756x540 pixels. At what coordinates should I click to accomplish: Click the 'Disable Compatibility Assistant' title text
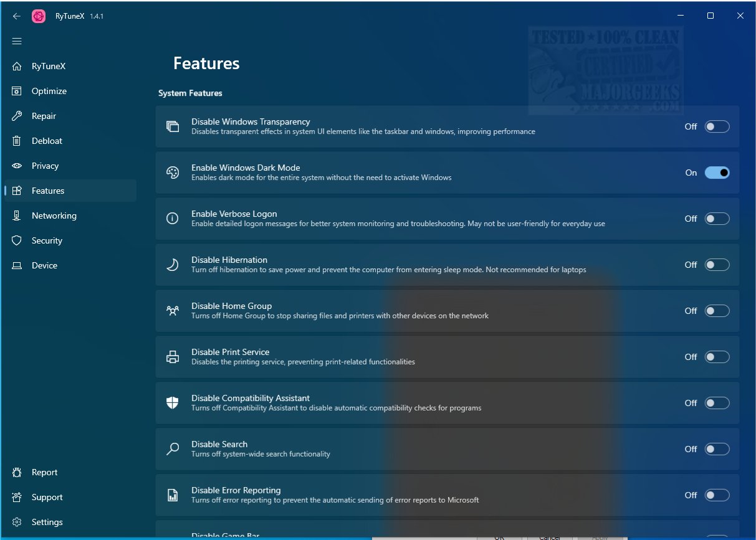coord(251,398)
